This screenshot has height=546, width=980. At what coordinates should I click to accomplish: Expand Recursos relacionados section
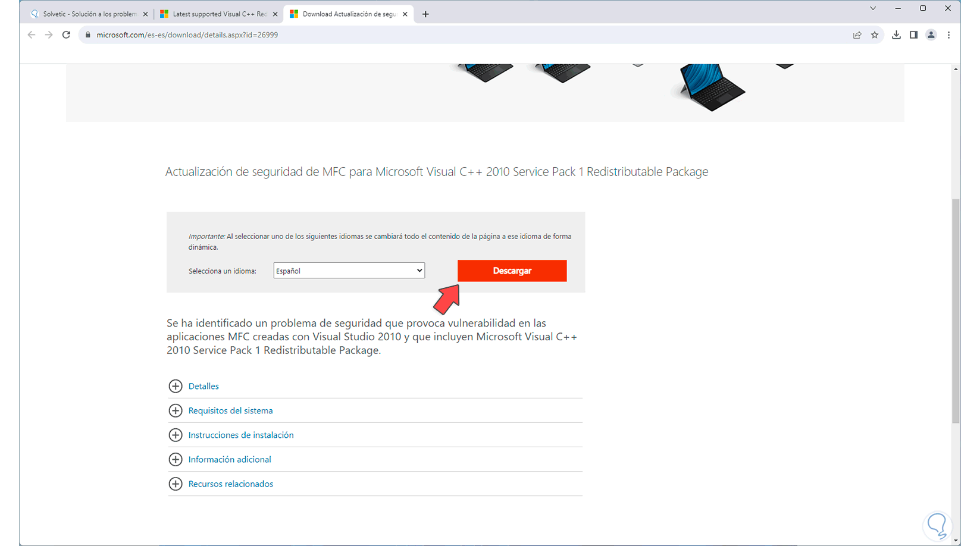click(176, 484)
